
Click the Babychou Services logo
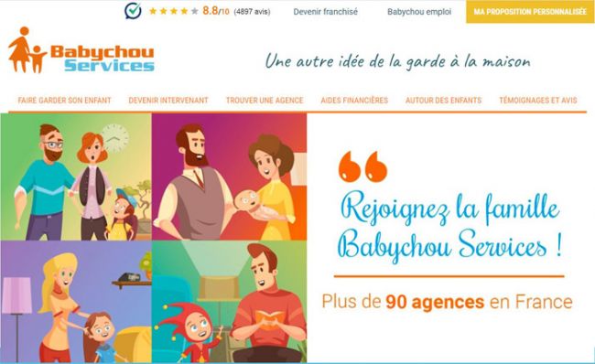[81, 49]
